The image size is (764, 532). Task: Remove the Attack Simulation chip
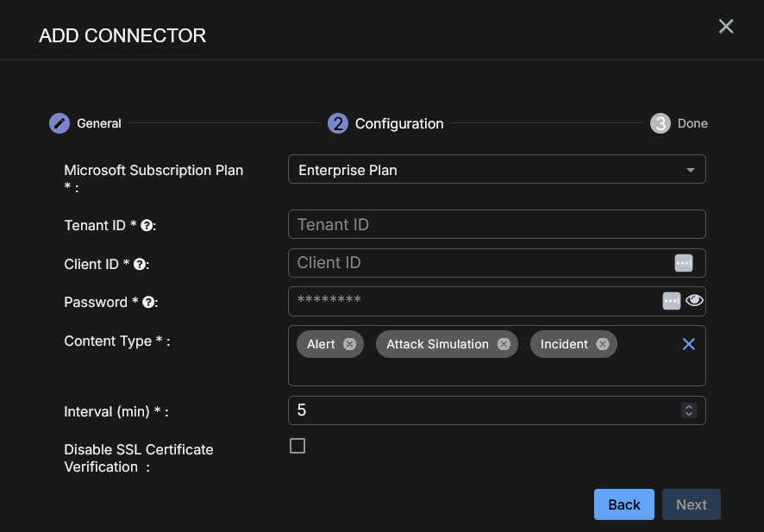504,344
